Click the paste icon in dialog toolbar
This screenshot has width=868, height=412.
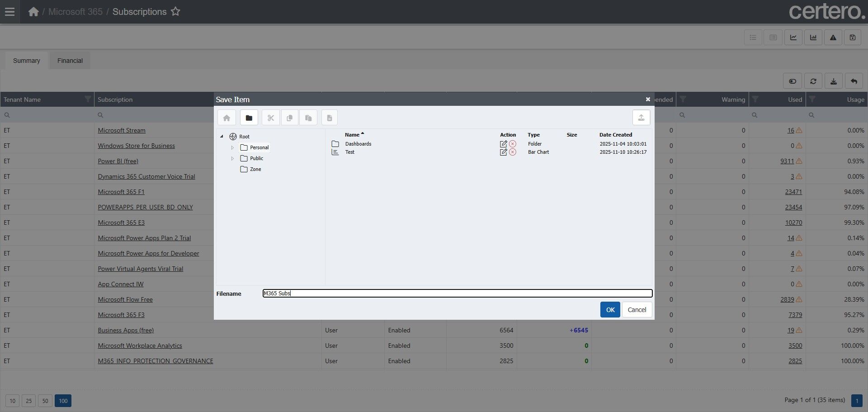[308, 118]
